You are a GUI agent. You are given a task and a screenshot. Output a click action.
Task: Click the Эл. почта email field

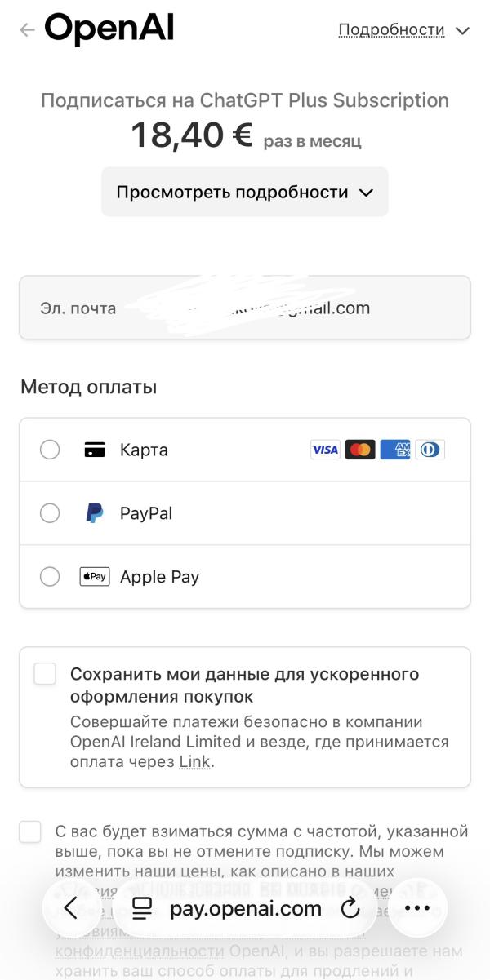244,308
